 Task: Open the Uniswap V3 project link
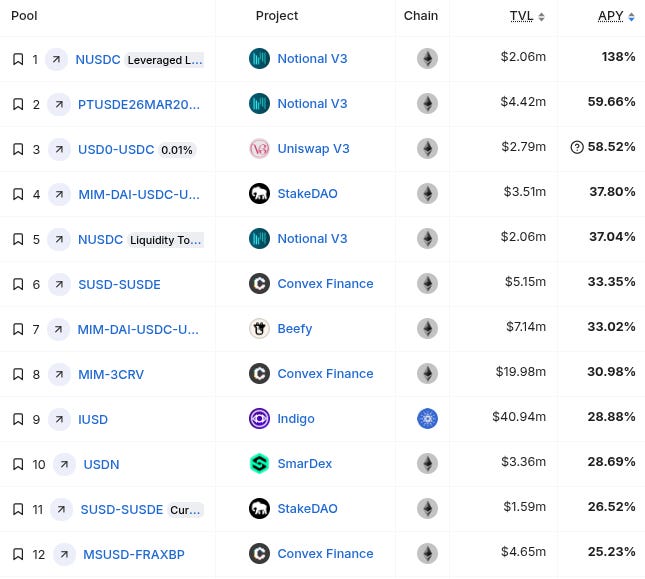313,148
